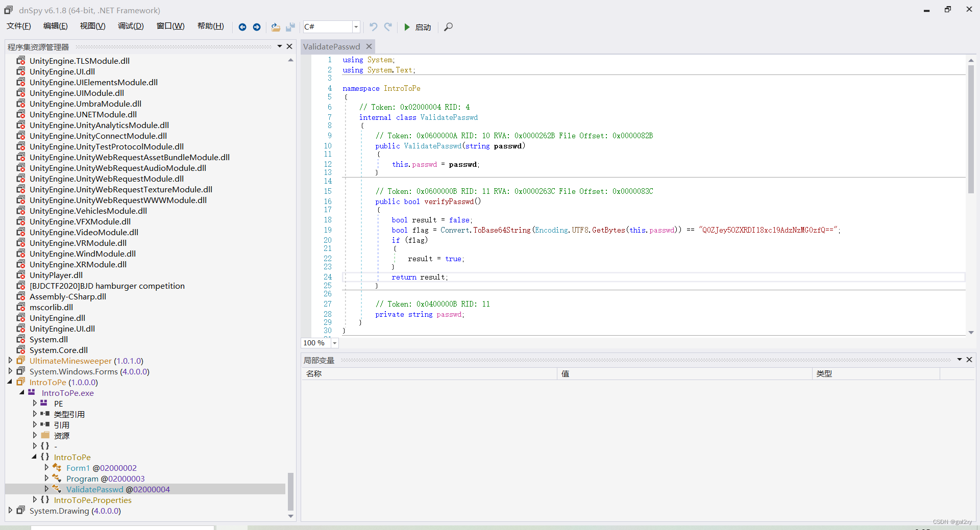Expand the PE node

point(35,403)
